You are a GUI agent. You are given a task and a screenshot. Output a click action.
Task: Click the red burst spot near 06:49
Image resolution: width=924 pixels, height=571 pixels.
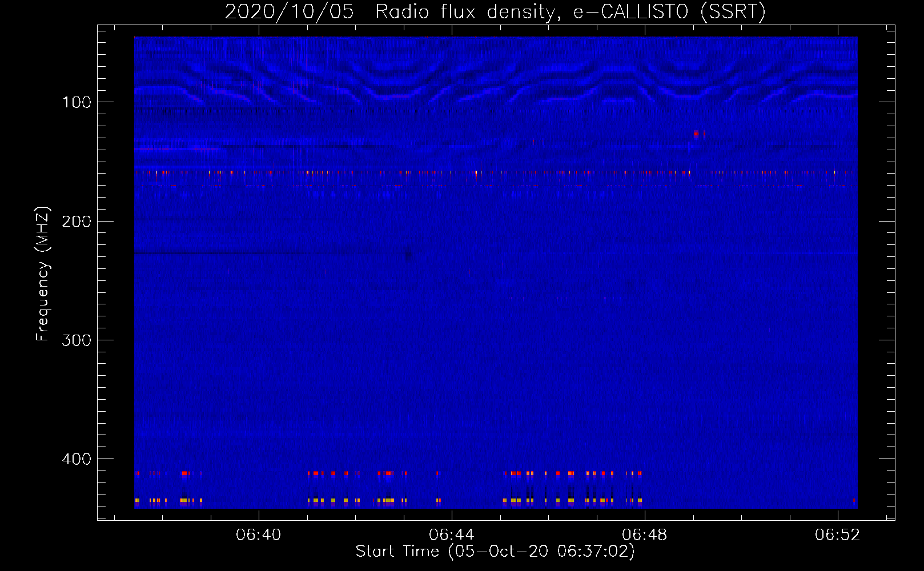click(x=696, y=134)
